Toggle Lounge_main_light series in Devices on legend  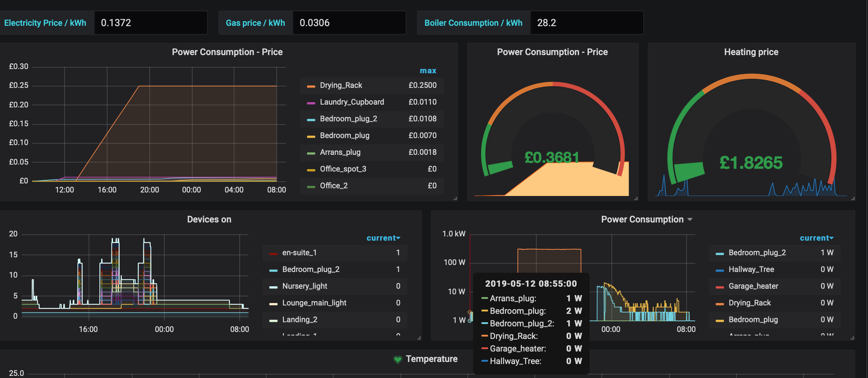pos(314,303)
